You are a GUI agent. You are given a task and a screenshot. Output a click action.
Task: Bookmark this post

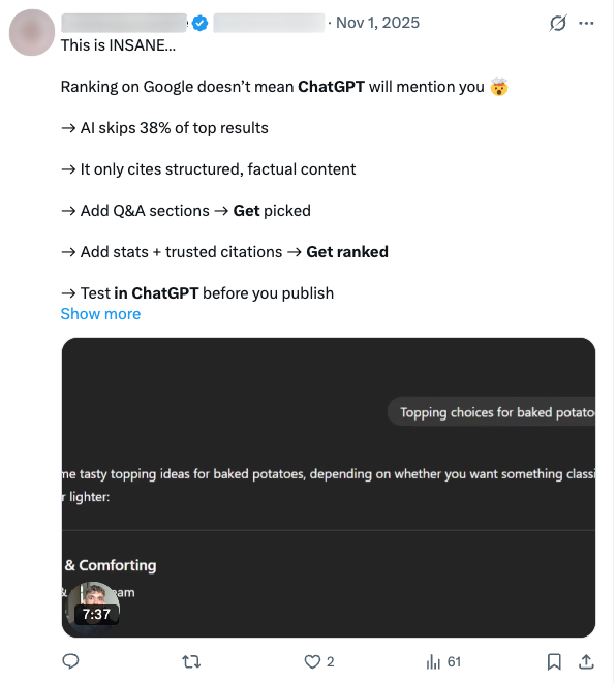(x=554, y=661)
